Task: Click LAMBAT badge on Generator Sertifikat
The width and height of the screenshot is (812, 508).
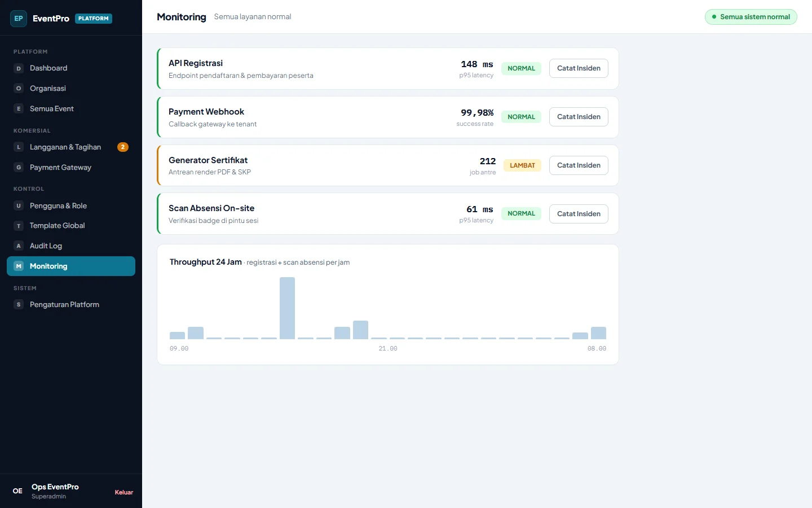Action: [x=522, y=165]
